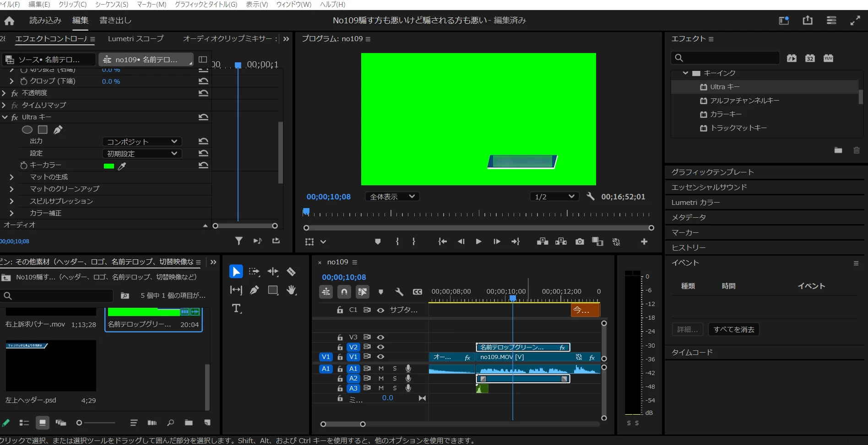Click the Extract button
The image size is (868, 445).
[x=561, y=241]
